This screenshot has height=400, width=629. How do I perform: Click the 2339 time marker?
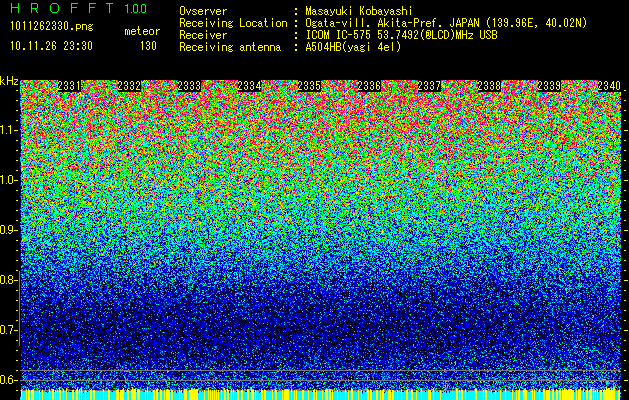pyautogui.click(x=549, y=86)
